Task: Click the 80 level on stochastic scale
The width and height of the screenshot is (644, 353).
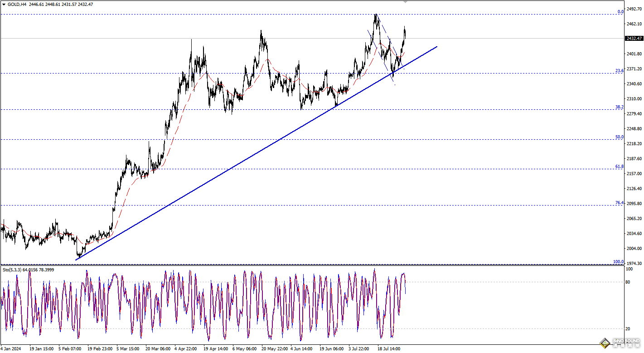Action: 628,282
